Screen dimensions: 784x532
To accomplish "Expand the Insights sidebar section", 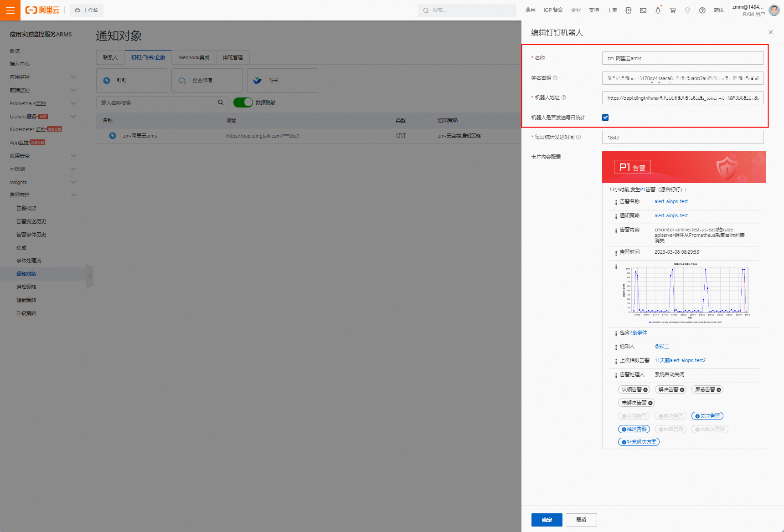I will (73, 182).
